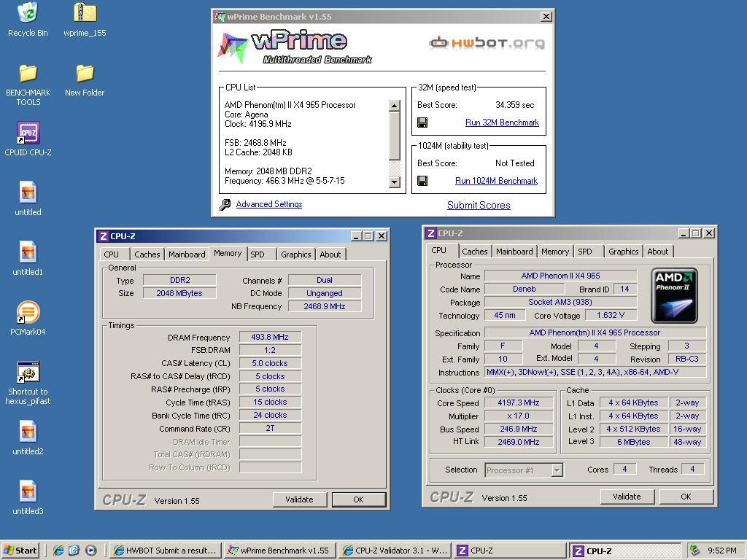The width and height of the screenshot is (747, 560).
Task: Open SPD tab in Memory CPU-Z window
Action: pyautogui.click(x=258, y=254)
